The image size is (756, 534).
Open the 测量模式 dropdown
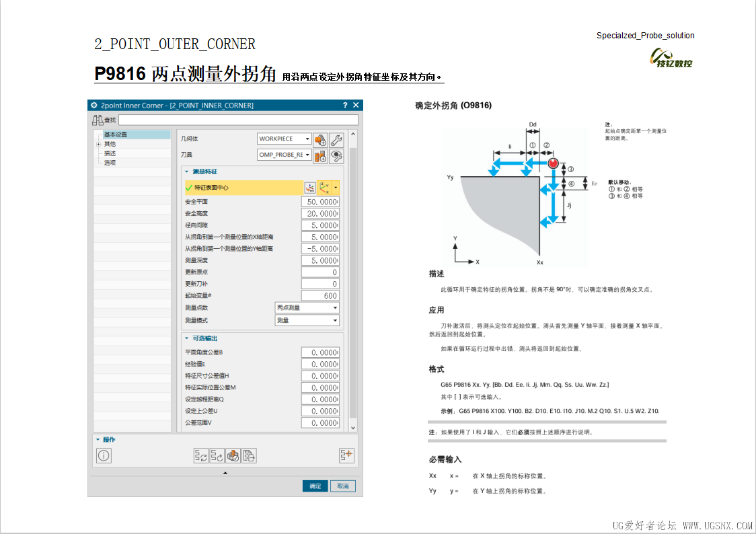tap(307, 320)
